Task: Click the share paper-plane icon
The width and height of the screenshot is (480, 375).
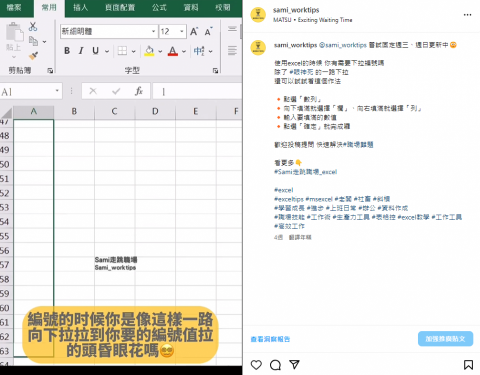Action: [x=295, y=364]
